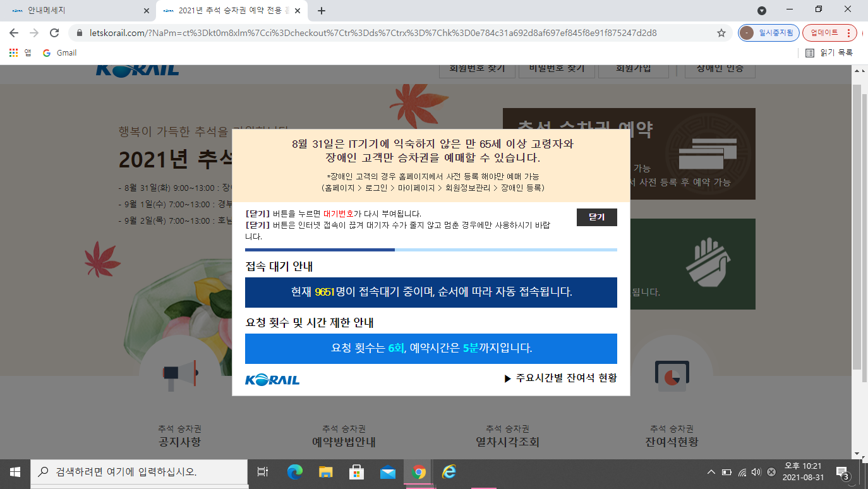This screenshot has width=868, height=489.
Task: Click the volume speaker icon
Action: tap(756, 472)
